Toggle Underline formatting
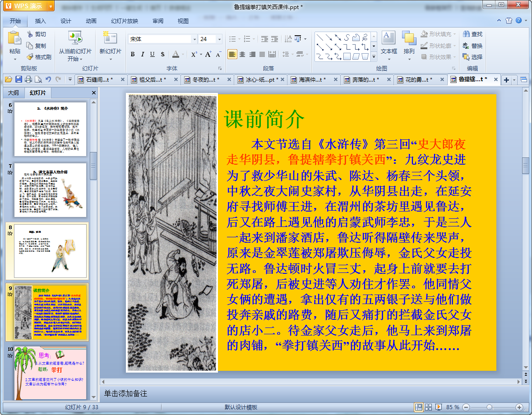This screenshot has width=532, height=415. [x=153, y=54]
